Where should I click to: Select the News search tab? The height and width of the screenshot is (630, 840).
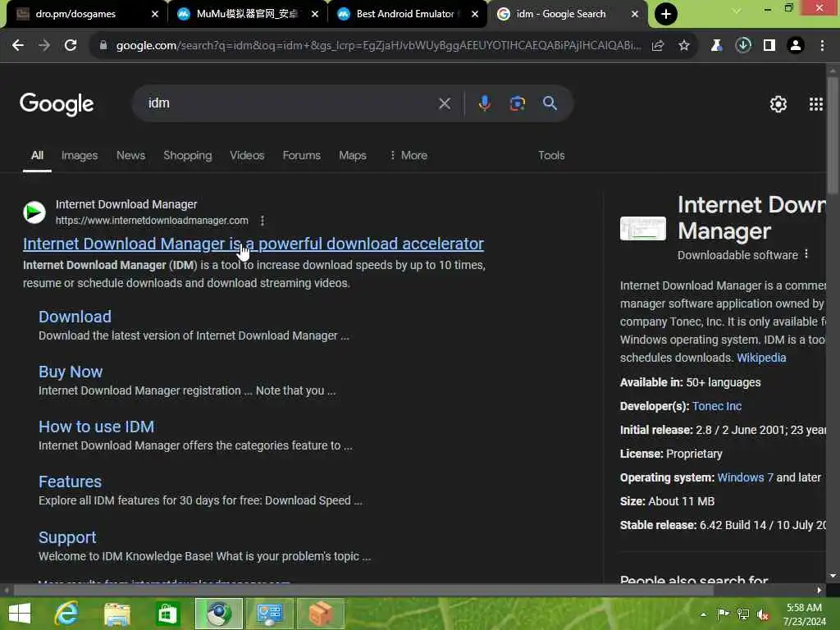(130, 155)
